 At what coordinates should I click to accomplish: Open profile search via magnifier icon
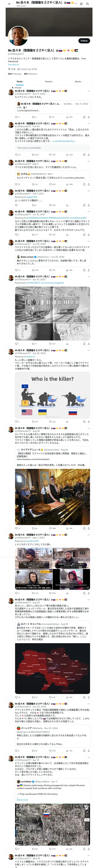(x=88, y=4)
